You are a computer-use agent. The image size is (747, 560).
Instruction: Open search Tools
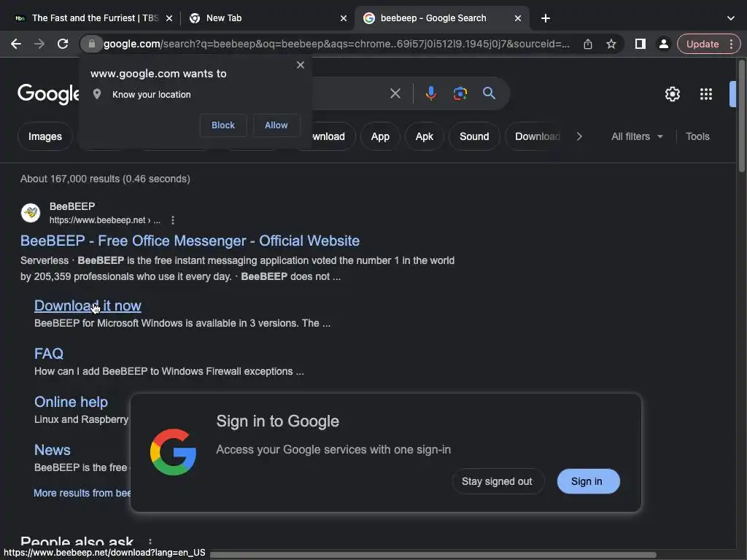pos(697,136)
